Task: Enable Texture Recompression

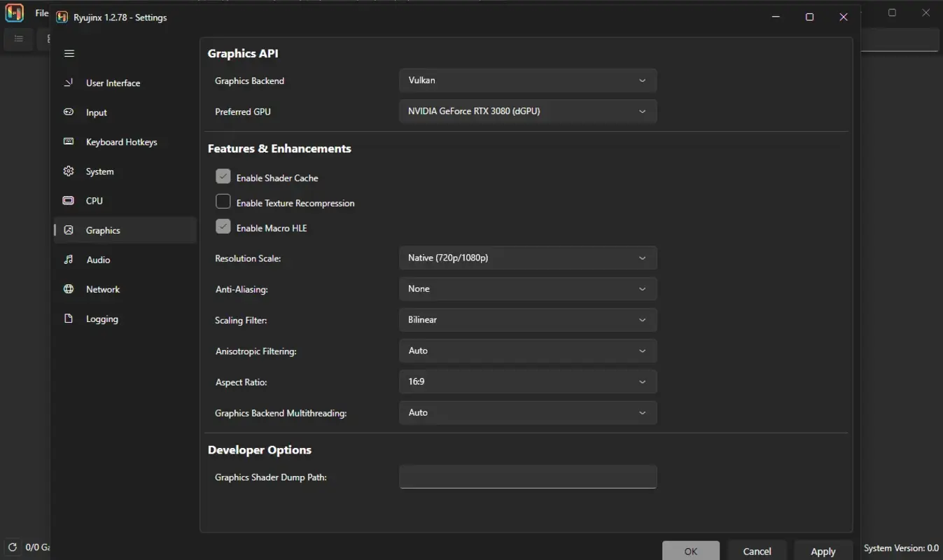Action: click(223, 201)
